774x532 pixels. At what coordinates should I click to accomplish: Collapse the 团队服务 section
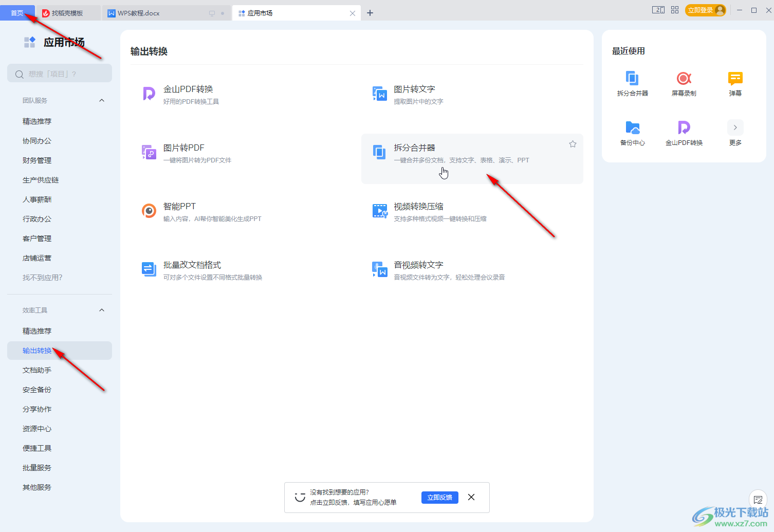(102, 101)
